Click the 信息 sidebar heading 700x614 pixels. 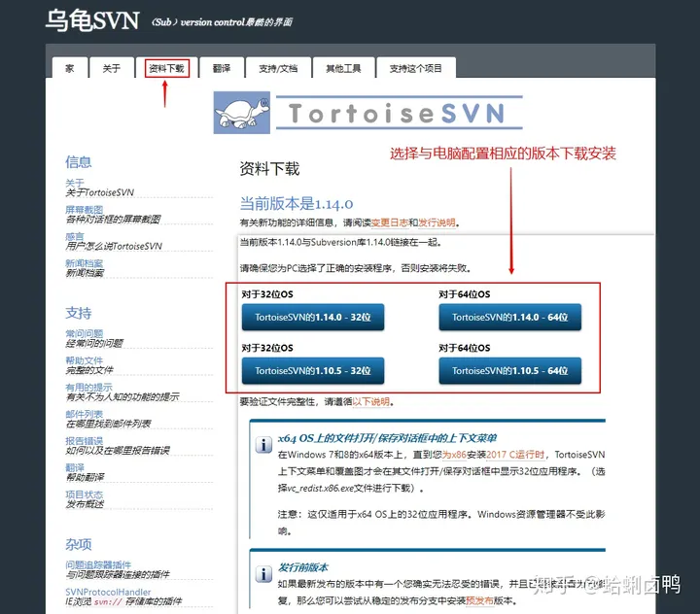tap(79, 161)
